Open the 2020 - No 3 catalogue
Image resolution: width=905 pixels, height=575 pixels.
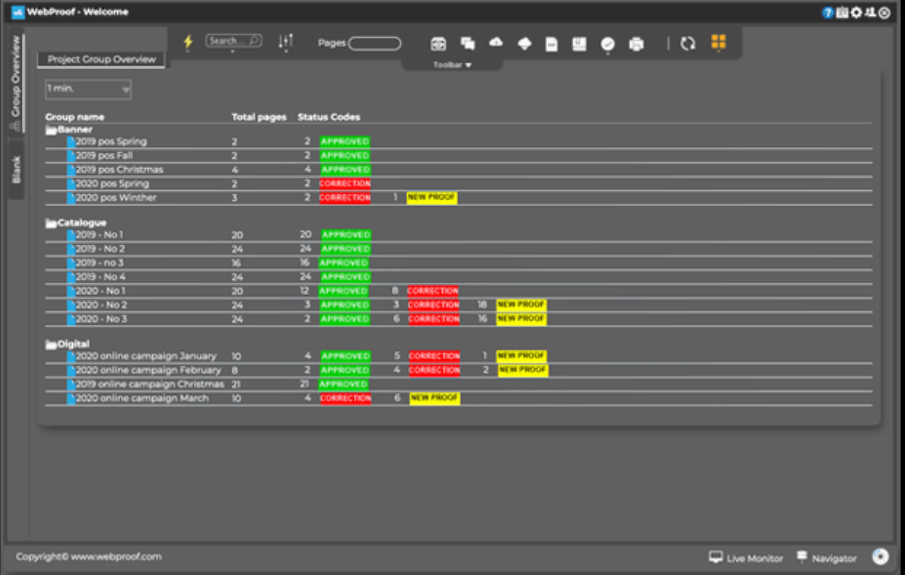pyautogui.click(x=102, y=319)
